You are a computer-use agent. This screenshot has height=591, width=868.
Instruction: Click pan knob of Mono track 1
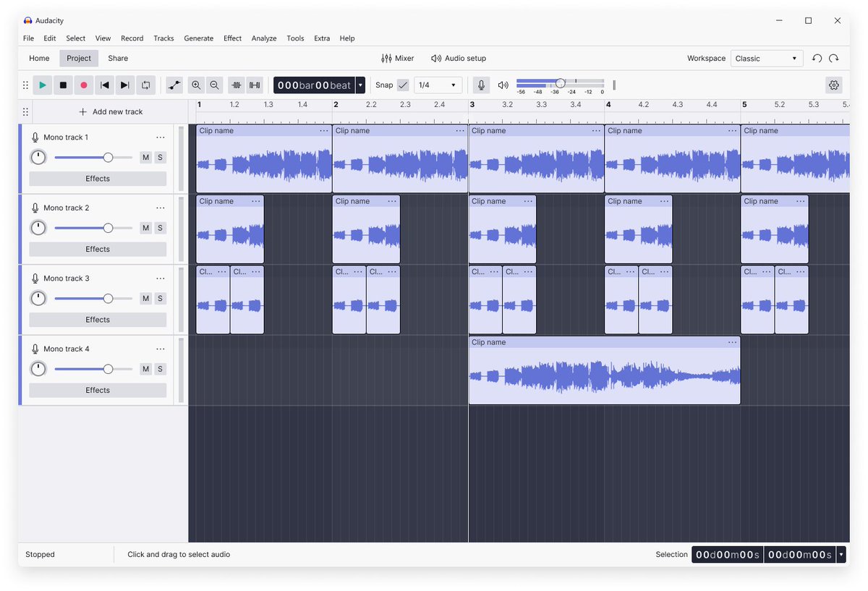(x=38, y=158)
